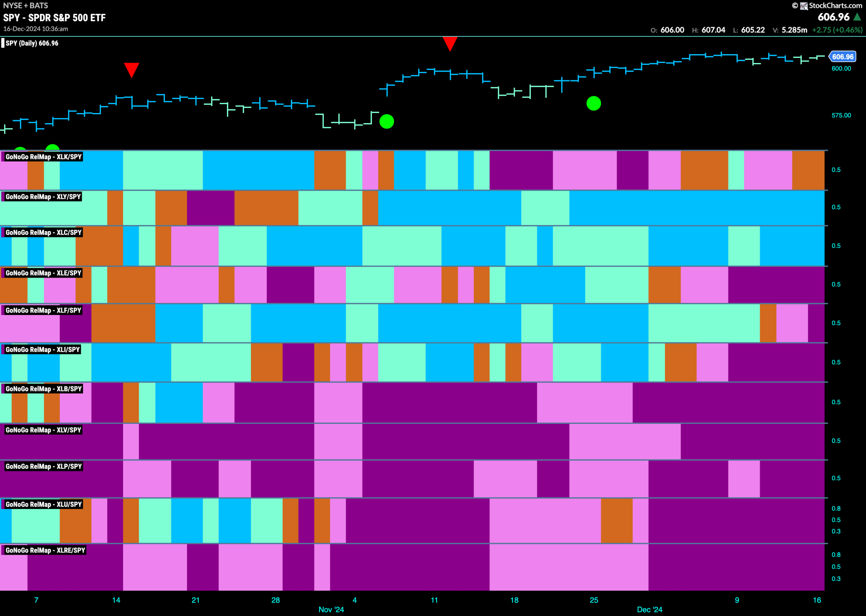Click the 600.00 price axis label

click(841, 68)
